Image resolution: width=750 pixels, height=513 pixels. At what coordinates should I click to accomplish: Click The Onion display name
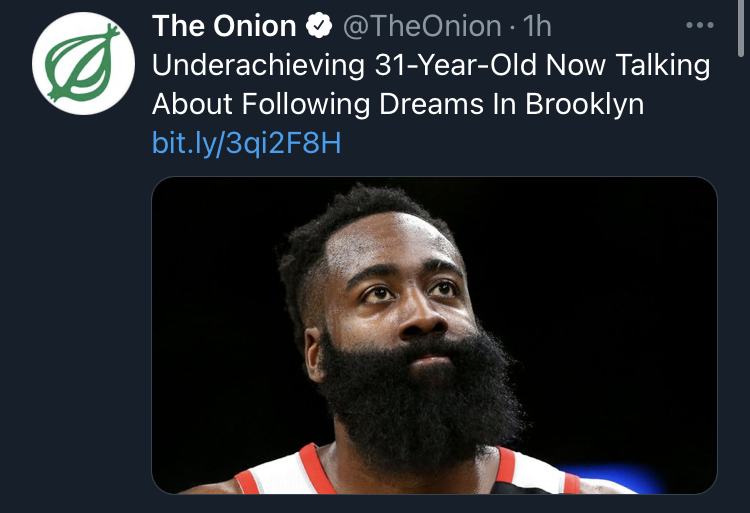tap(224, 26)
